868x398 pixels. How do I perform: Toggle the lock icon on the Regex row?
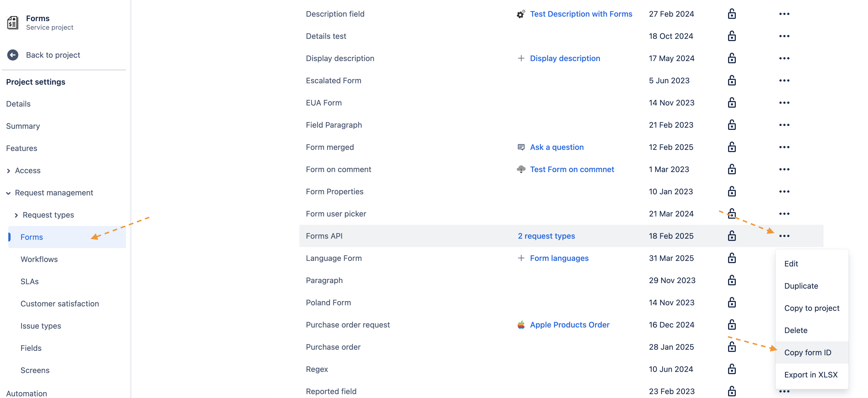[732, 369]
